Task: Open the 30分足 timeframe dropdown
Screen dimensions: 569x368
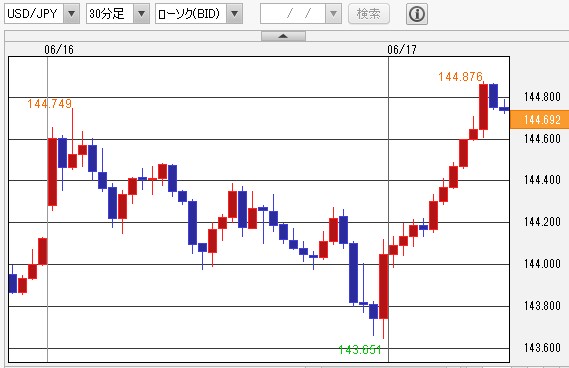Action: pyautogui.click(x=118, y=14)
